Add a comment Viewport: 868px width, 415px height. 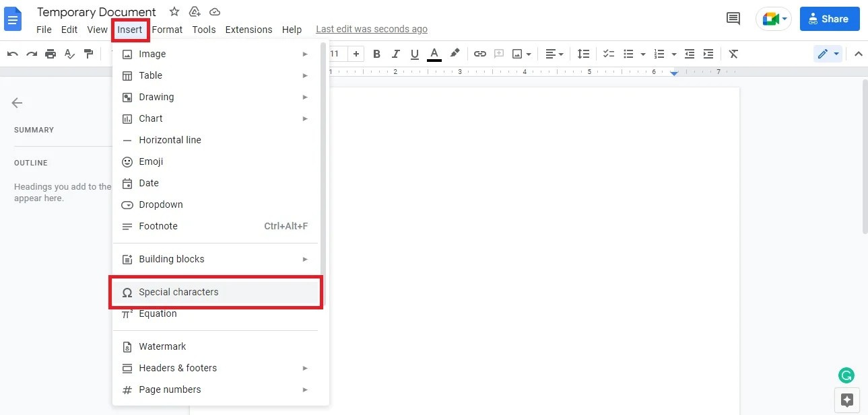tap(498, 54)
